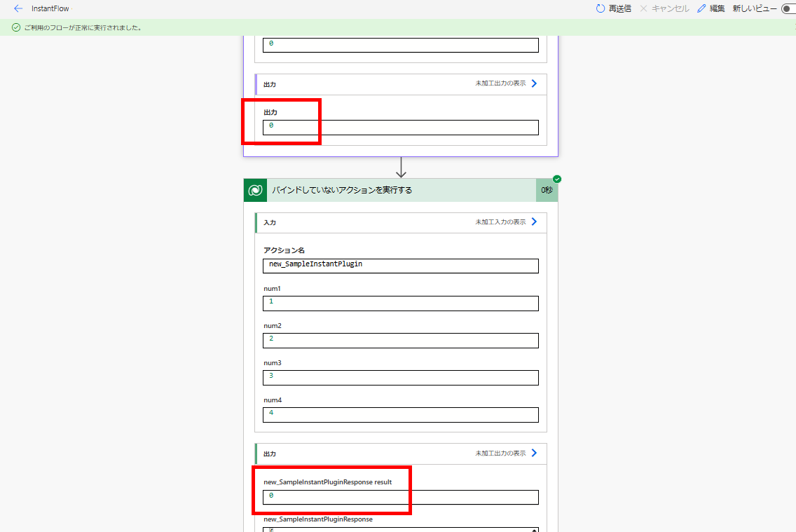Click the 0秒 duration label
The width and height of the screenshot is (796, 532).
click(x=547, y=191)
